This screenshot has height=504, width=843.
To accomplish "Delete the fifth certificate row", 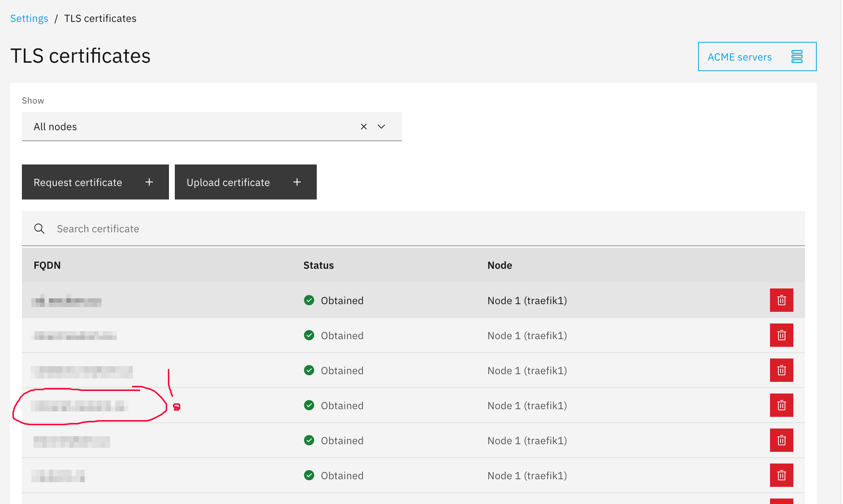I will tap(781, 440).
